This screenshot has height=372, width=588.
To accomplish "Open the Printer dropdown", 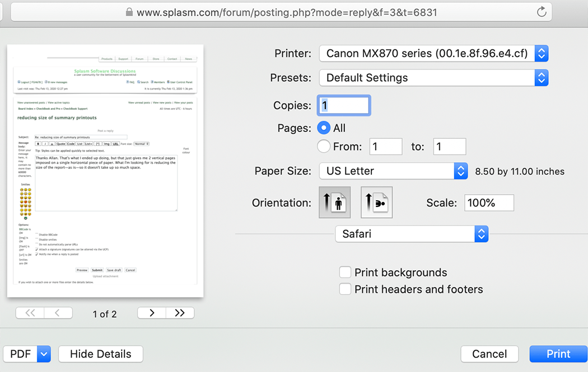I will [433, 53].
